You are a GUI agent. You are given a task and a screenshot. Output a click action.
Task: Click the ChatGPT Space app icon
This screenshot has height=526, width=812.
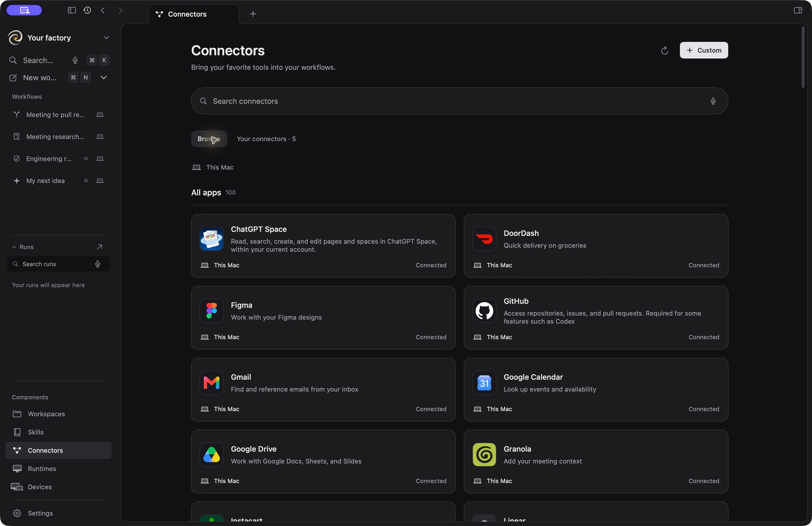click(212, 239)
